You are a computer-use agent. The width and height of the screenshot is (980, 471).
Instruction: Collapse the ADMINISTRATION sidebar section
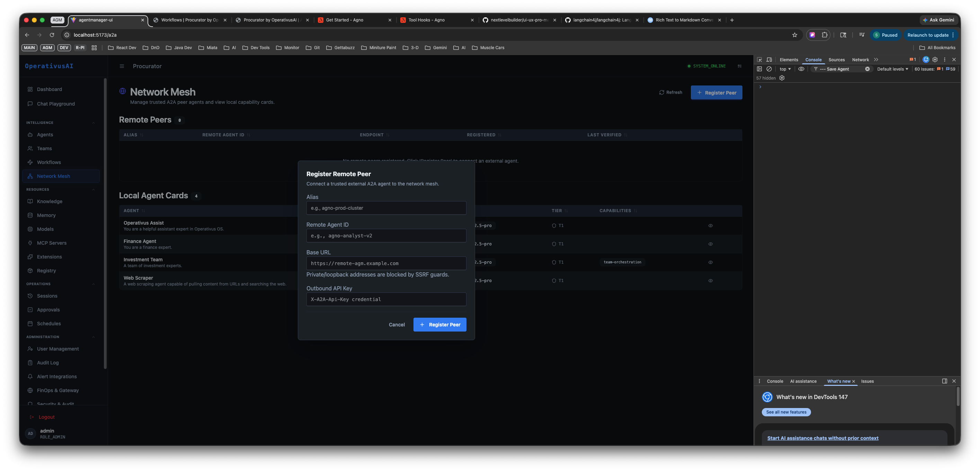[93, 337]
